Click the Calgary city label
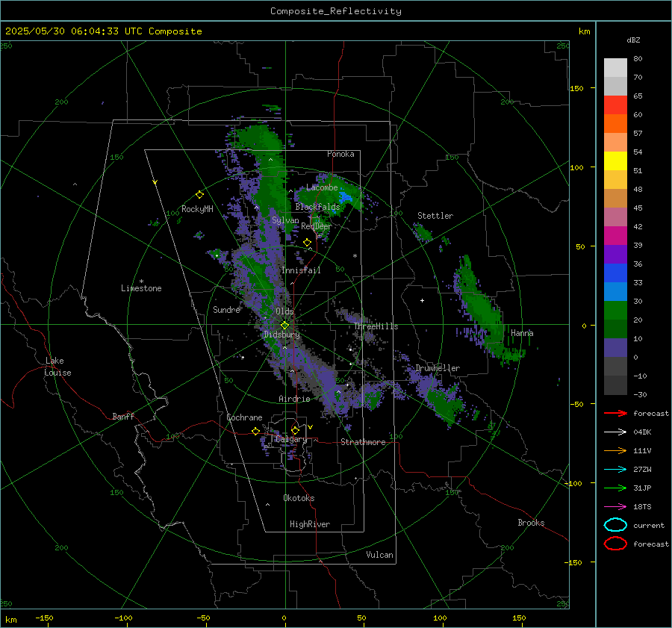Screen dimensions: 672x628 pos(291,439)
